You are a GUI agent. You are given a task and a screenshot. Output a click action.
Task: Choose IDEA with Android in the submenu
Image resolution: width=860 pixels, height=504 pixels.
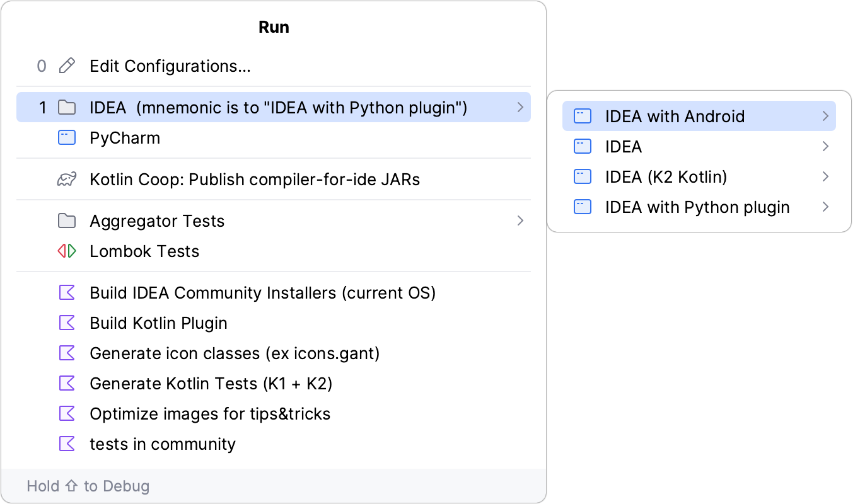(x=699, y=117)
